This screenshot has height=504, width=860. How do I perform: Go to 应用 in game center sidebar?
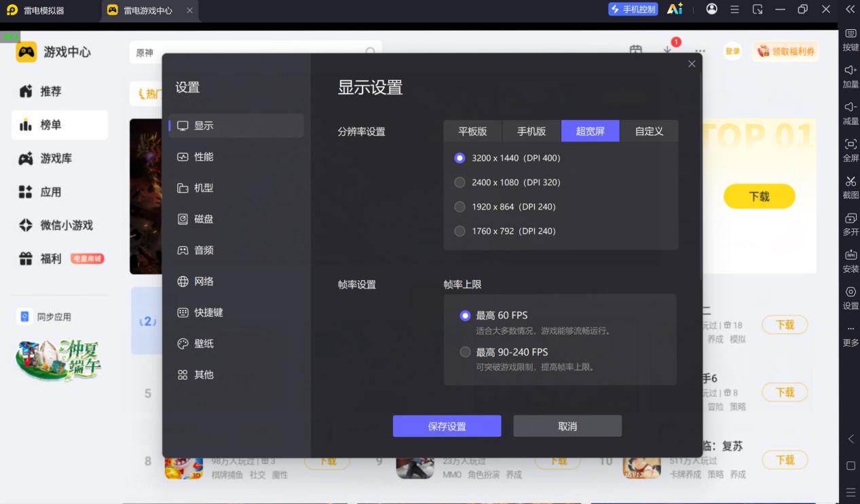point(60,192)
